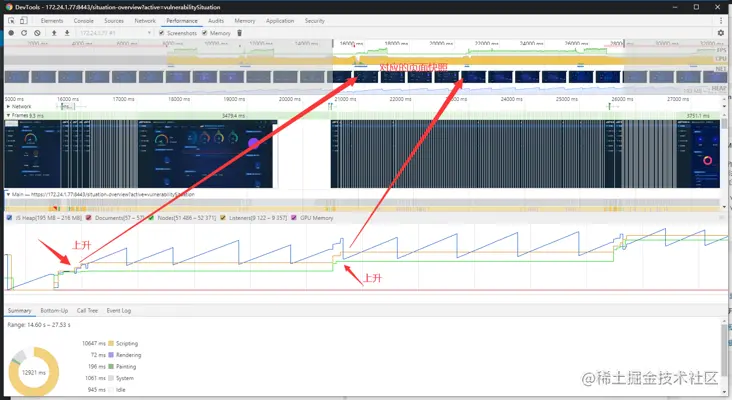Click the collect garbage trash icon
This screenshot has height=400, width=732.
[239, 33]
